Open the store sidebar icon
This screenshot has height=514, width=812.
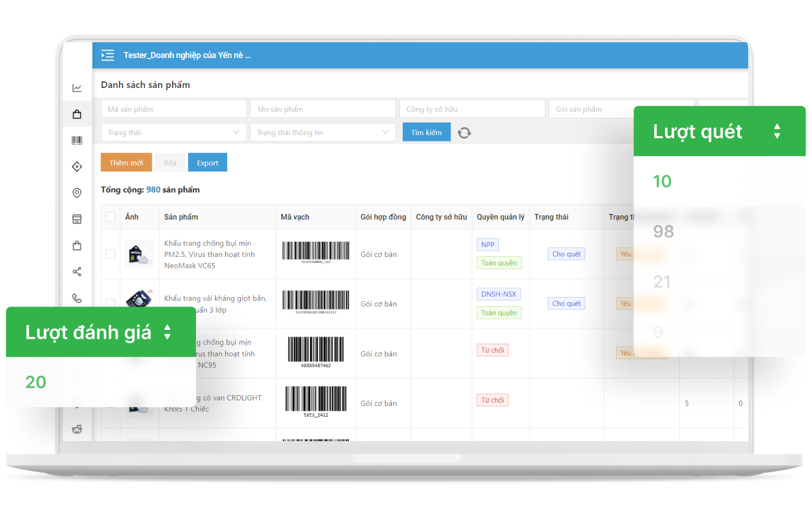(77, 219)
